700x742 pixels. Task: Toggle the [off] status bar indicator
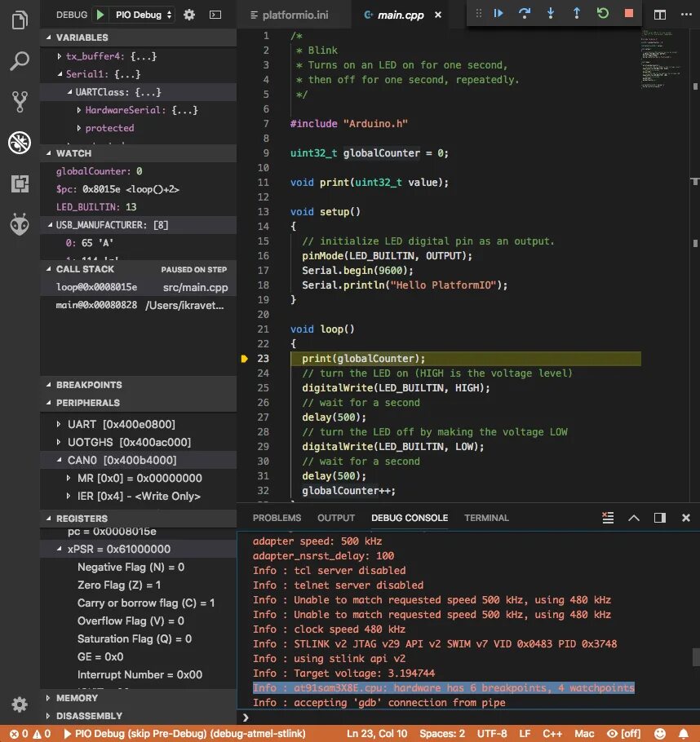pyautogui.click(x=623, y=734)
